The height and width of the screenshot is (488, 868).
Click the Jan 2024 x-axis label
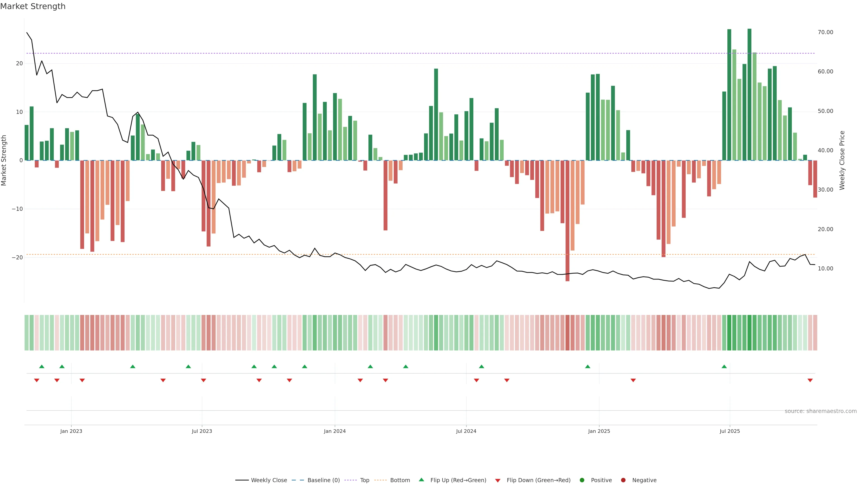pos(335,432)
